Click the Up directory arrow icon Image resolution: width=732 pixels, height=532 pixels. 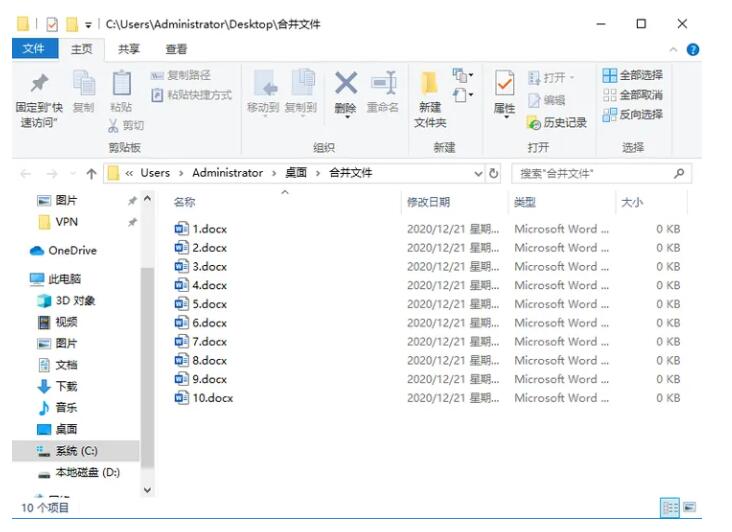coord(91,173)
